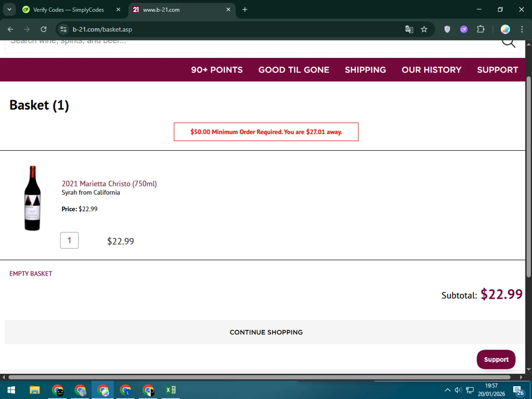Click the quantity field showing 1
The height and width of the screenshot is (399, 532).
pos(70,240)
